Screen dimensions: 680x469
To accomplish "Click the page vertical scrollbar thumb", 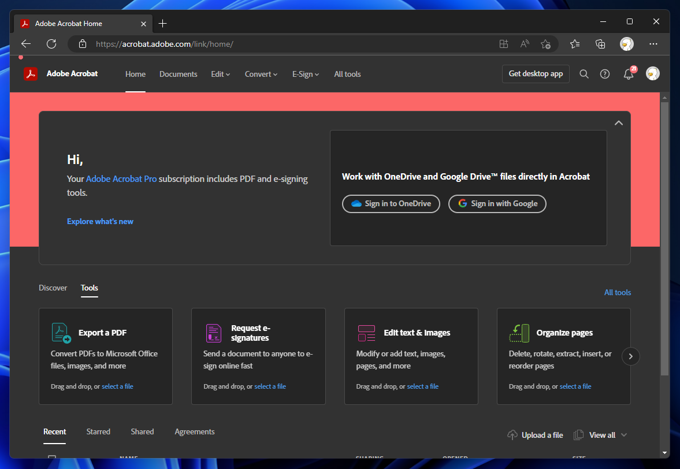I will tap(664, 239).
